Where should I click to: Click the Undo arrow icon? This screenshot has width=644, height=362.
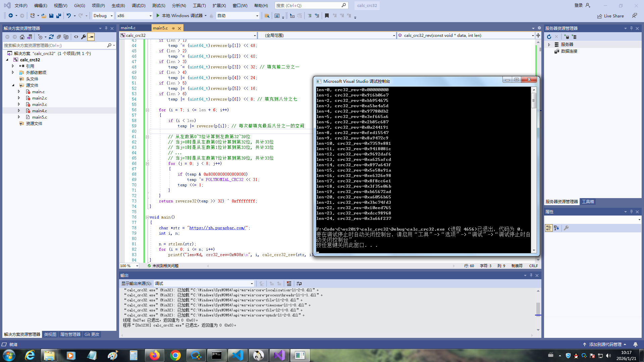(x=68, y=16)
